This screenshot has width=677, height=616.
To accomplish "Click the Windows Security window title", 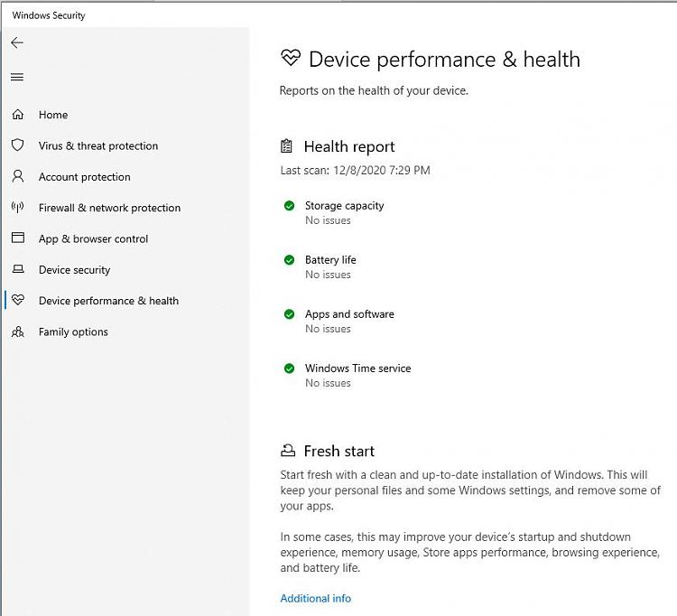I will [49, 15].
